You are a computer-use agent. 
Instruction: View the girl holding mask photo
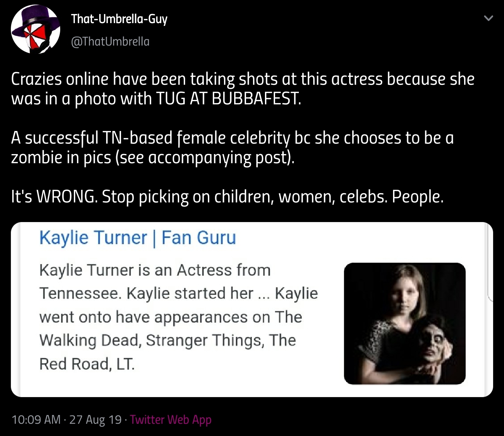(405, 324)
